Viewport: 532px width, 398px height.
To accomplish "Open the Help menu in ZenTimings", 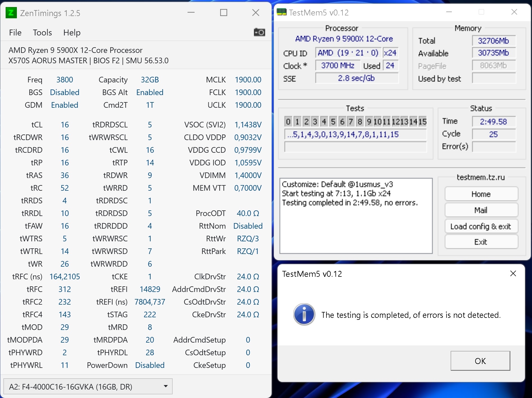I will coord(72,33).
